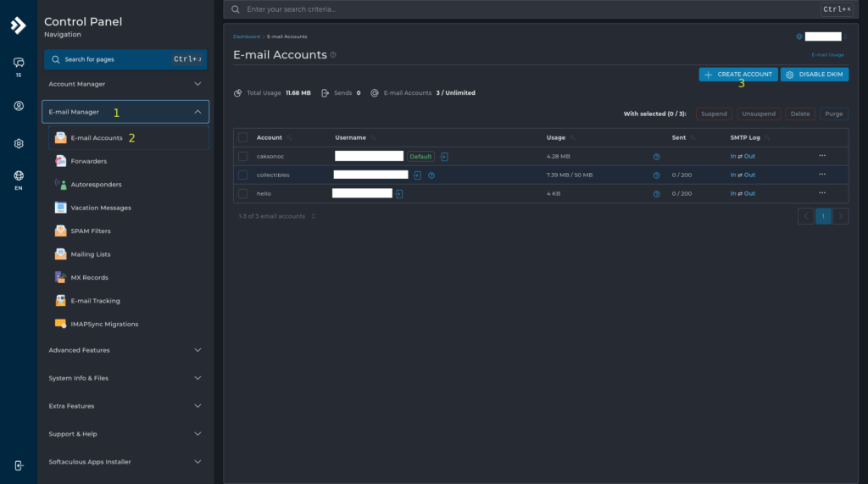868x484 pixels.
Task: Open the settings gear in left rail
Action: point(19,143)
